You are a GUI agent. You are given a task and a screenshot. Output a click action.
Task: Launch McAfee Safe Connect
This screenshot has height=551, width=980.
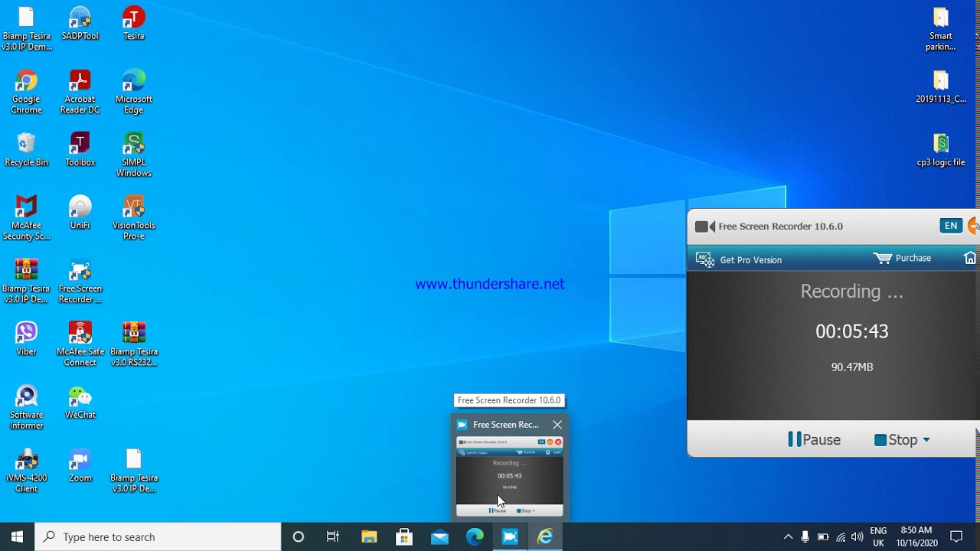point(80,345)
